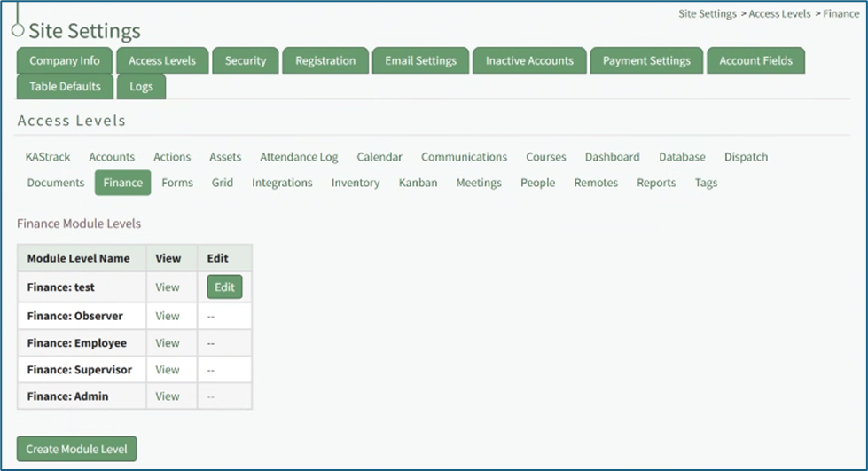Image resolution: width=868 pixels, height=471 pixels.
Task: Choose the Dashboard module
Action: 612,157
